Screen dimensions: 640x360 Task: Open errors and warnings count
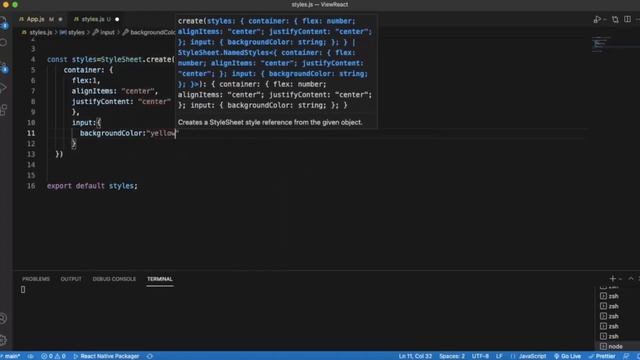53,356
